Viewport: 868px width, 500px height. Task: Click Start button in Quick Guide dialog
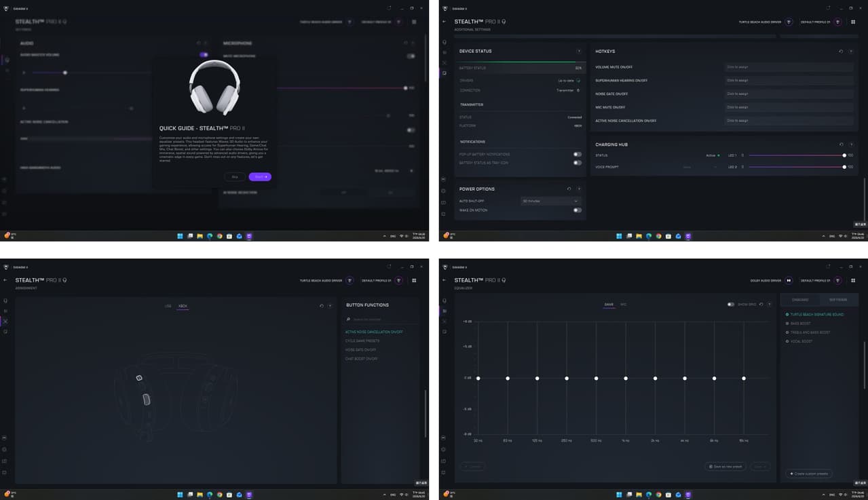260,176
